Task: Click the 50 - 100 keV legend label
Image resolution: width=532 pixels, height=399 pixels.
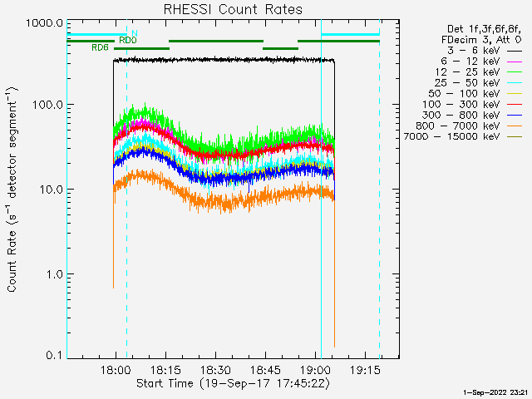Action: (x=464, y=94)
